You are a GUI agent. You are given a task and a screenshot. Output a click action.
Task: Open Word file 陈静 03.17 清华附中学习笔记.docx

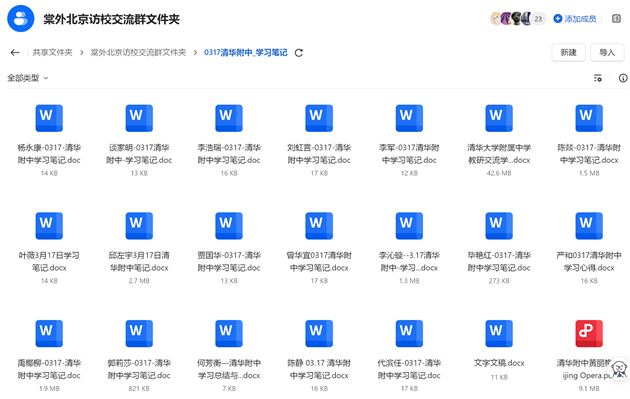pos(319,334)
